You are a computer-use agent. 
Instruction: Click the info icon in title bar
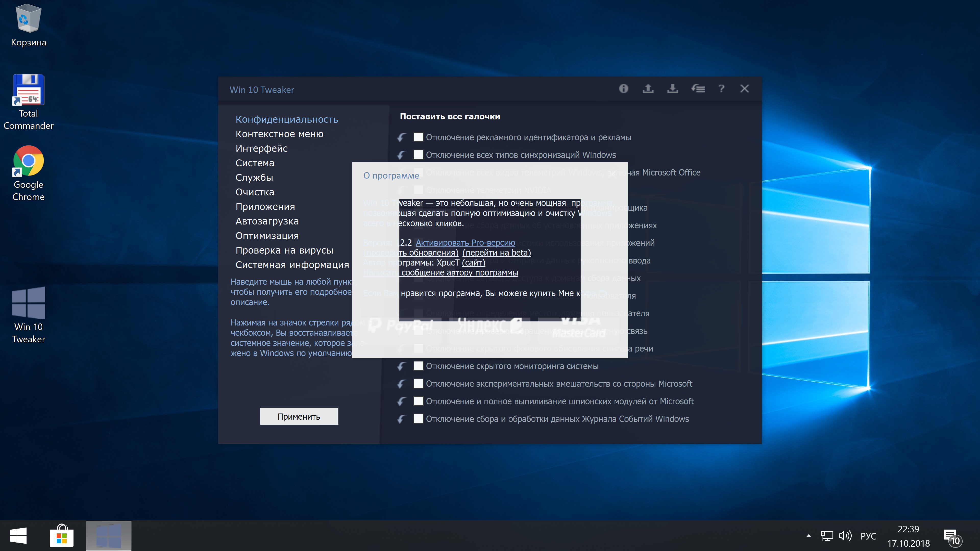[x=623, y=89]
